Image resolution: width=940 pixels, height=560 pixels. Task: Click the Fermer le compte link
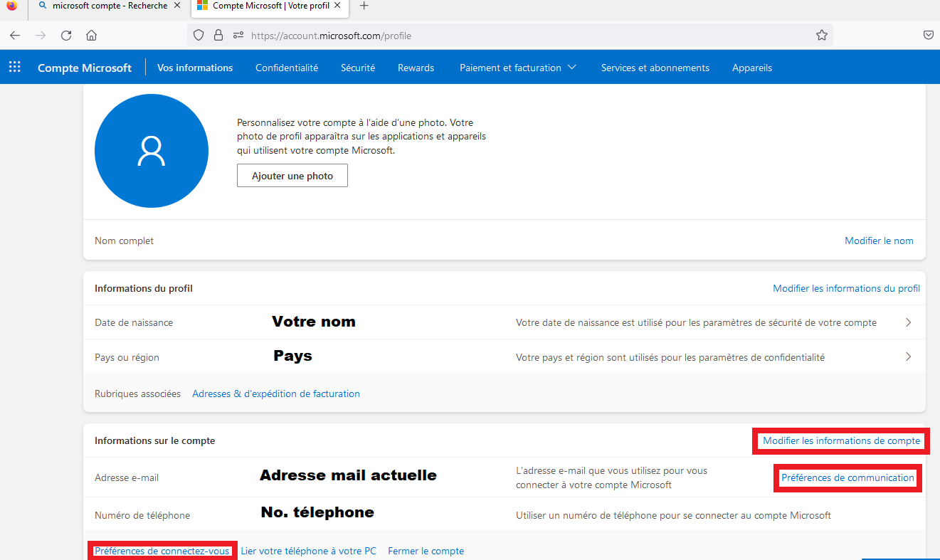[426, 551]
